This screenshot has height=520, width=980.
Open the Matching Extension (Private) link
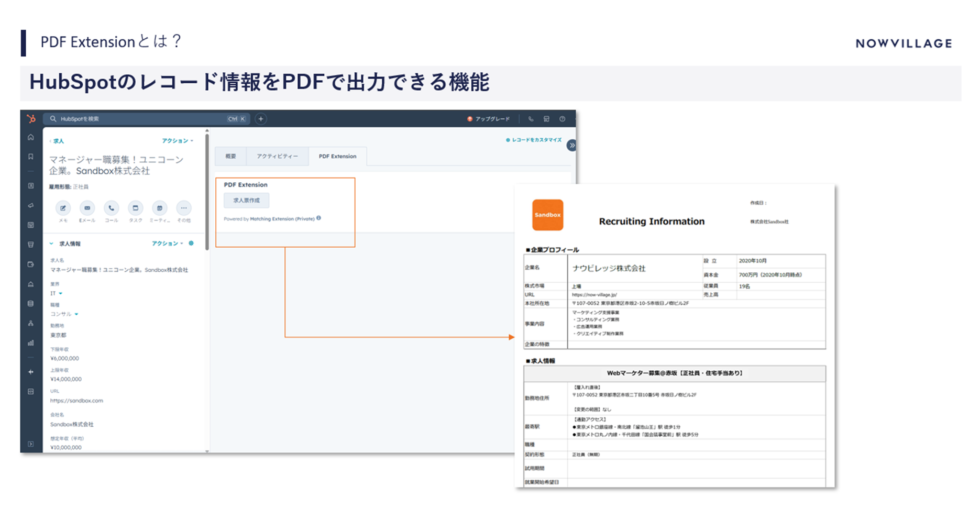[282, 219]
